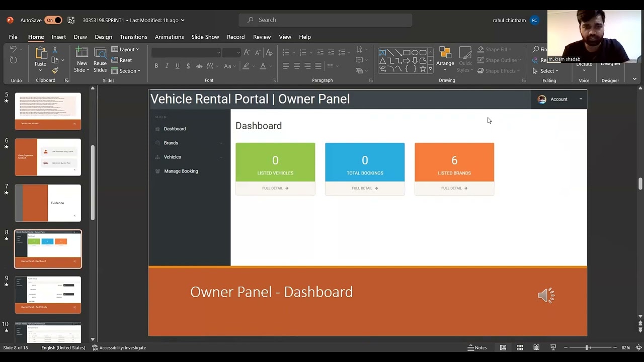Toggle Align Right paragraph
Screen dimensions: 644x362
pos(307,66)
